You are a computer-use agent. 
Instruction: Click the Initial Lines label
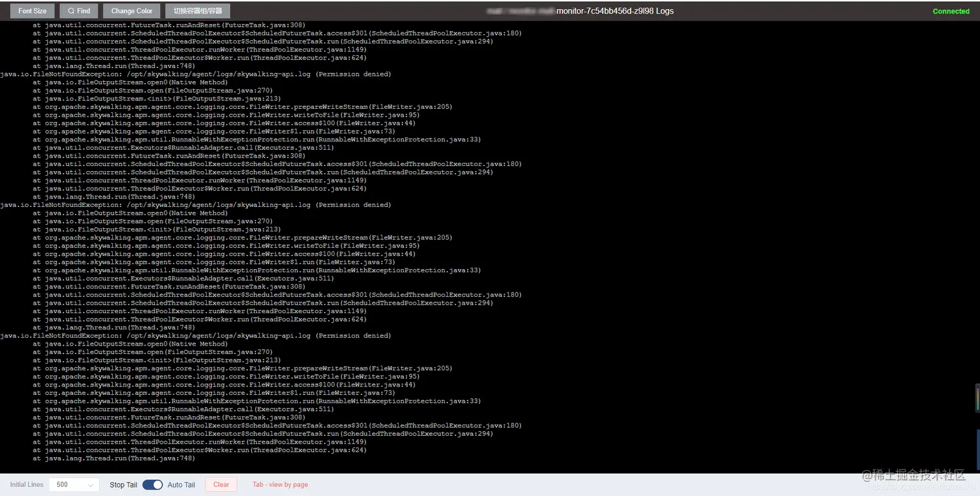point(27,485)
